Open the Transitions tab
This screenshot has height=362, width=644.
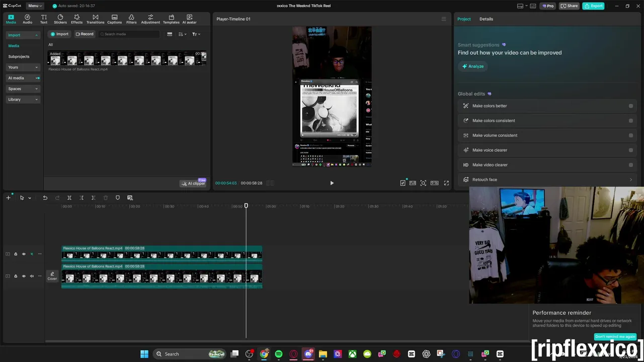pyautogui.click(x=95, y=19)
